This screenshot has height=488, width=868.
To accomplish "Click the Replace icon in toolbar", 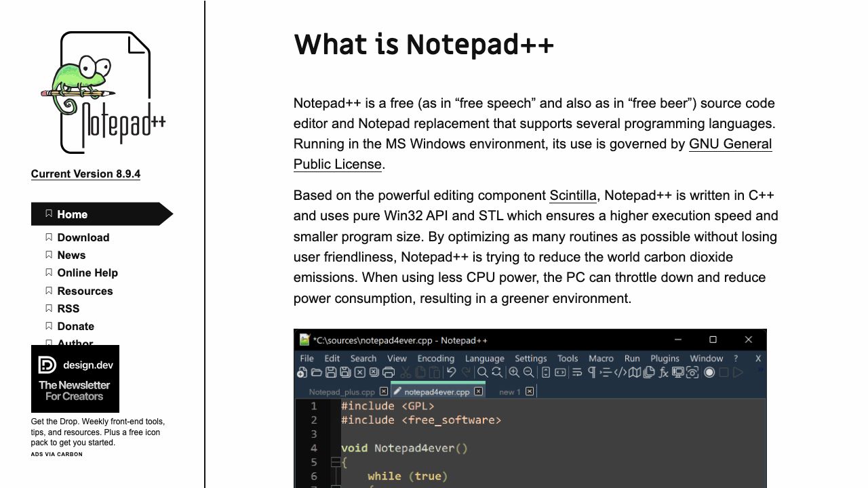I will [x=497, y=372].
